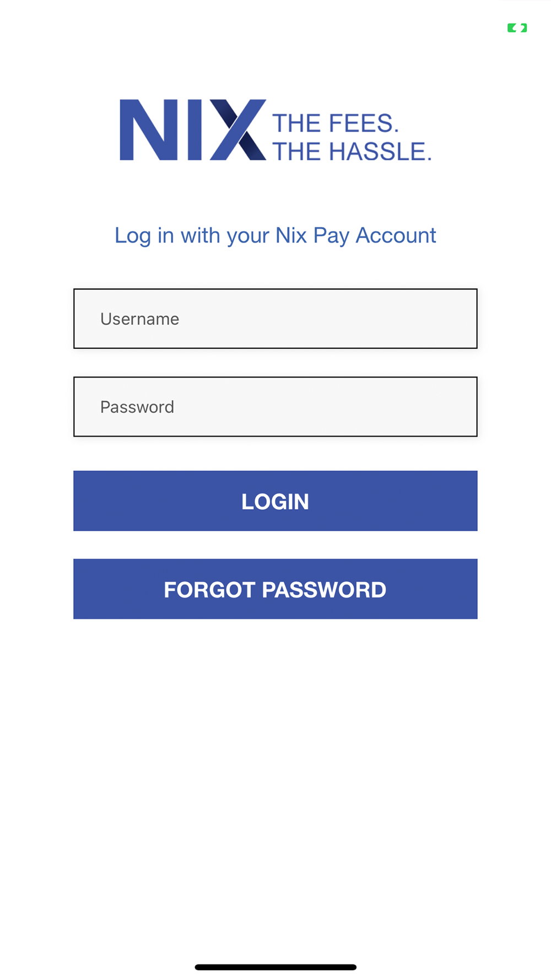Screen dimensions: 551x980
Task: Select the Username placeholder text
Action: 139,319
